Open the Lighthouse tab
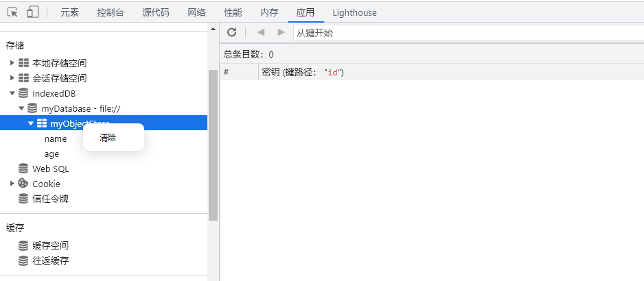Viewport: 644px width, 281px height. tap(354, 12)
